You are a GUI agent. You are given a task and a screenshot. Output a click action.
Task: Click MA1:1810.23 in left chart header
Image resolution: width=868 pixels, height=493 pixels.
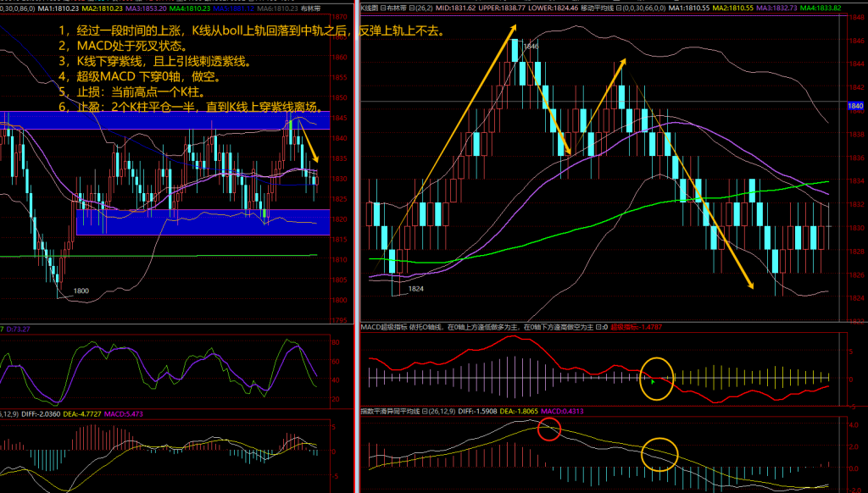tap(58, 8)
